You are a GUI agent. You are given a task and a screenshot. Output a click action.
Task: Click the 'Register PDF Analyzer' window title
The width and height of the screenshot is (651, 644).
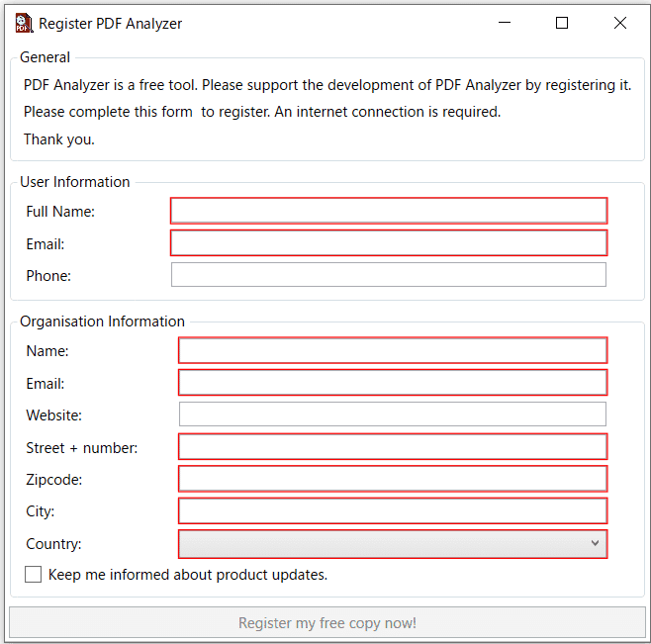point(110,24)
